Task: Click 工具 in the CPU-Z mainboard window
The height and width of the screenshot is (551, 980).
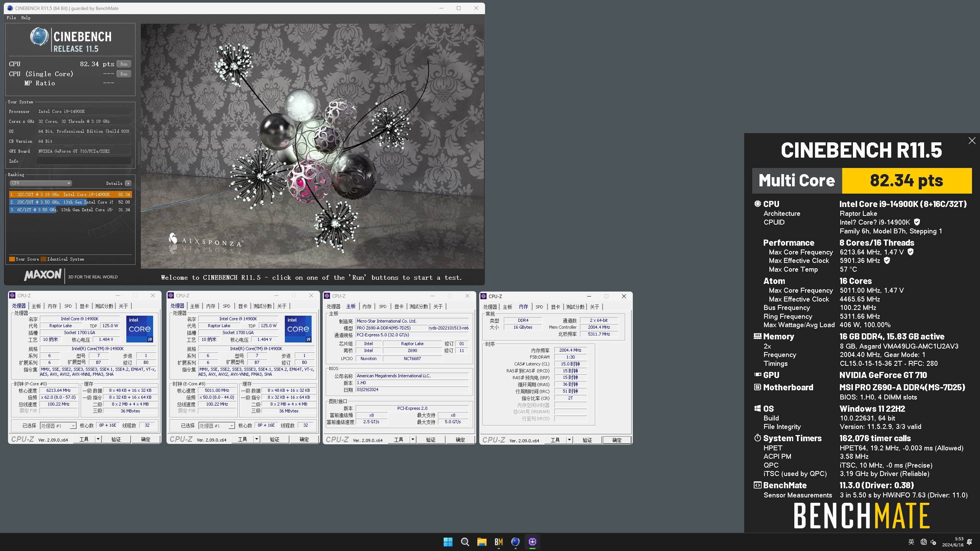Action: point(399,440)
